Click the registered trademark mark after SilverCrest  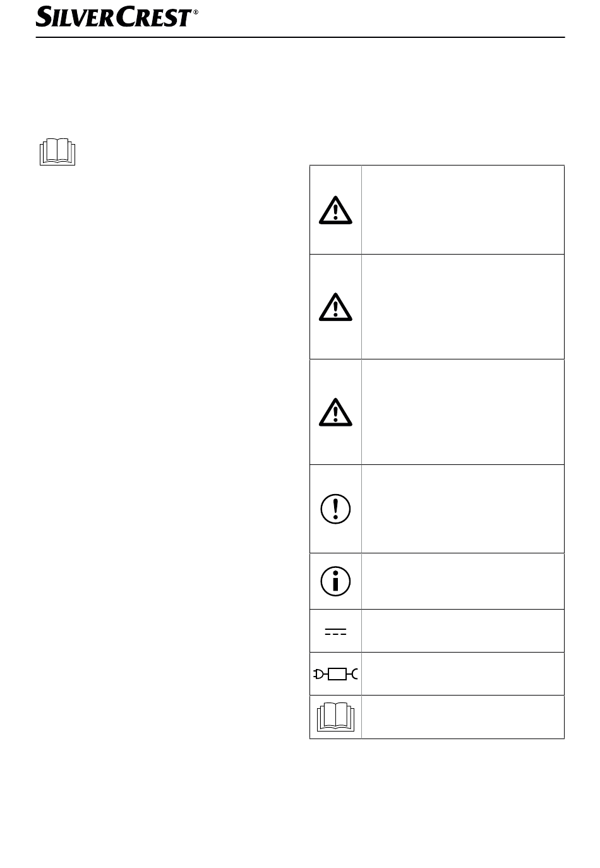[x=195, y=12]
